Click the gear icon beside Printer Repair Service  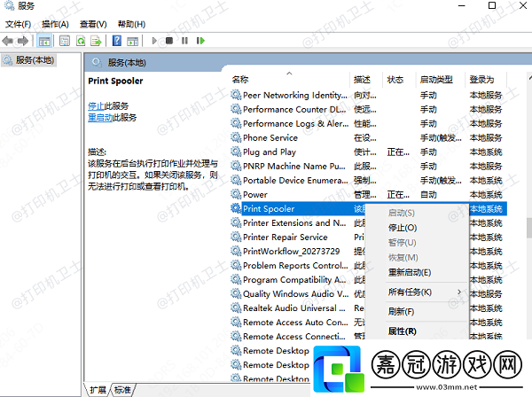click(x=236, y=237)
